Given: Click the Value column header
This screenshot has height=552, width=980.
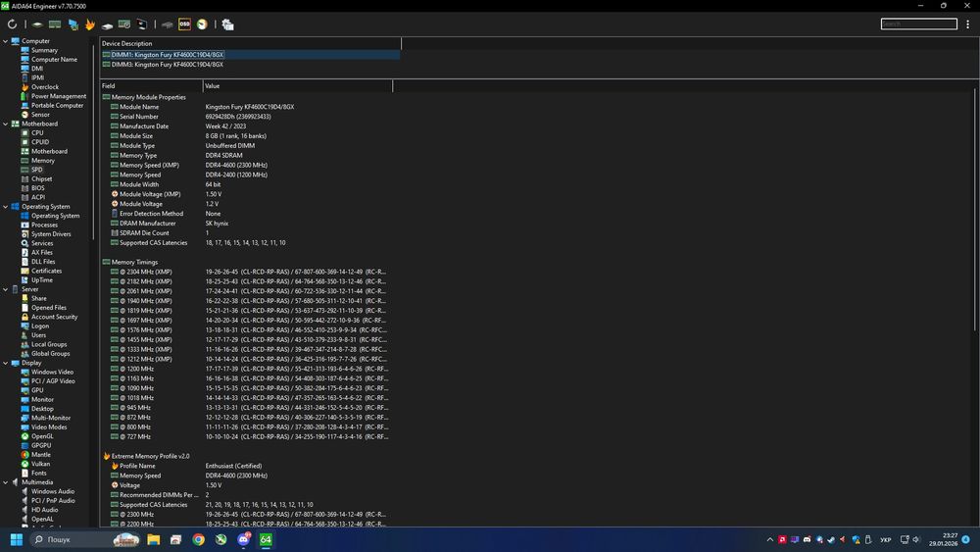Looking at the screenshot, I should (x=298, y=85).
